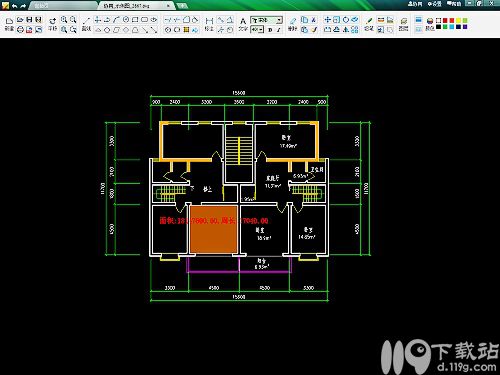The height and width of the screenshot is (375, 500).
Task: Pick the yellow color swatch
Action: (x=458, y=21)
